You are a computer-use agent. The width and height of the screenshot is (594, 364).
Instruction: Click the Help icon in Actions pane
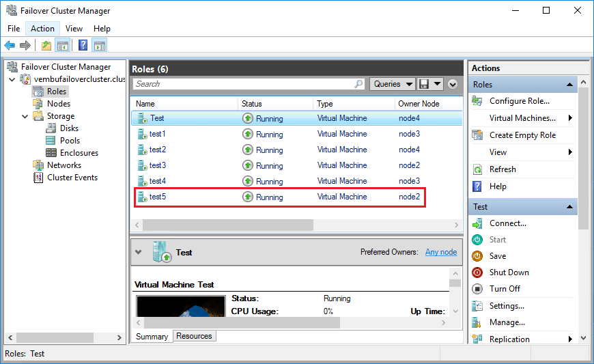click(x=477, y=186)
